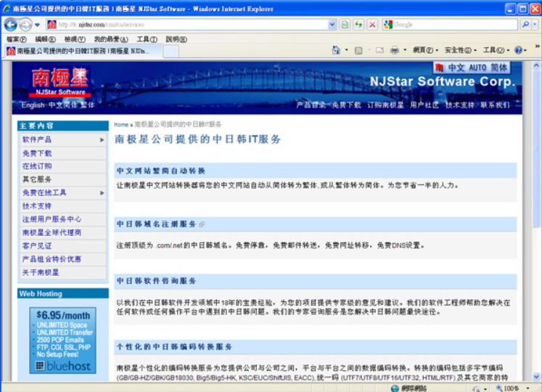Screen dimensions: 542x392
Task: Click the bluehost $6.95/month banner
Action: point(62,340)
